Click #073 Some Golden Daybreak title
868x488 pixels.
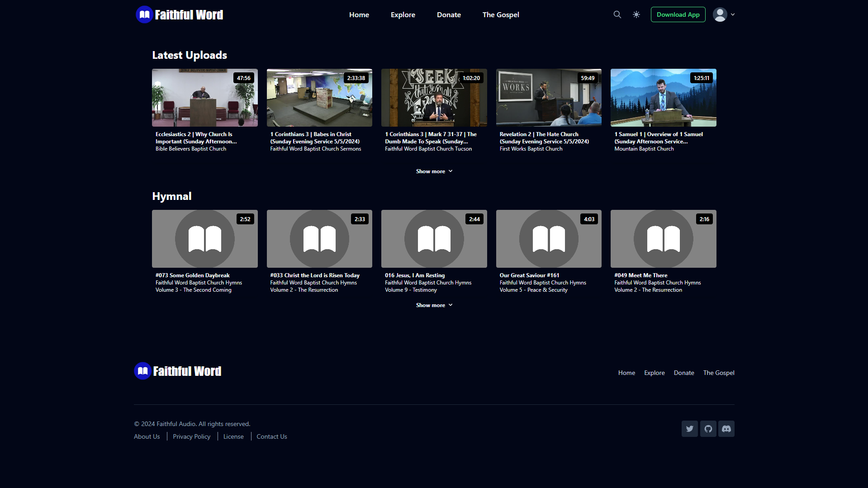coord(192,275)
